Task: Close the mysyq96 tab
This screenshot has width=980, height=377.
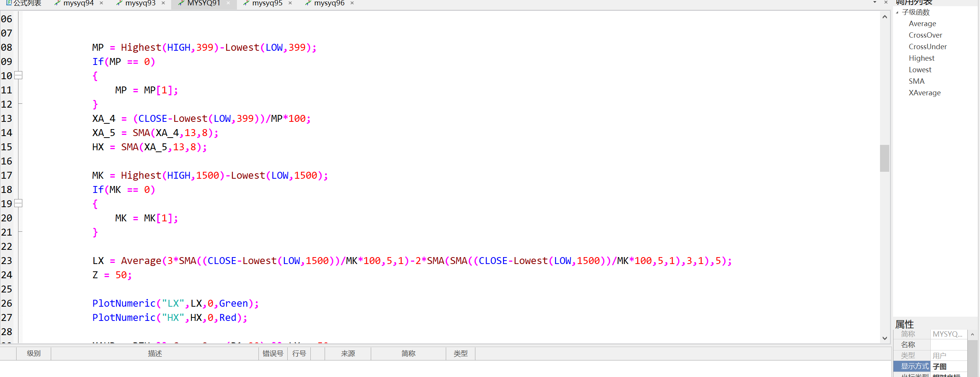Action: coord(352,3)
